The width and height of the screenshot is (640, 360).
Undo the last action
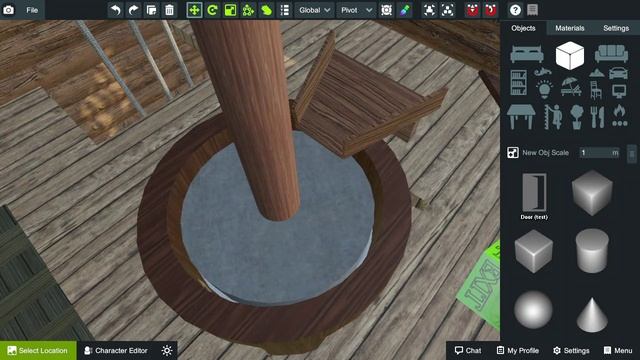click(116, 10)
